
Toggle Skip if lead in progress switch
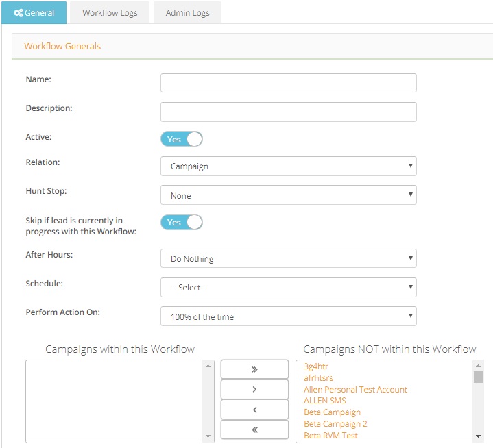[182, 222]
